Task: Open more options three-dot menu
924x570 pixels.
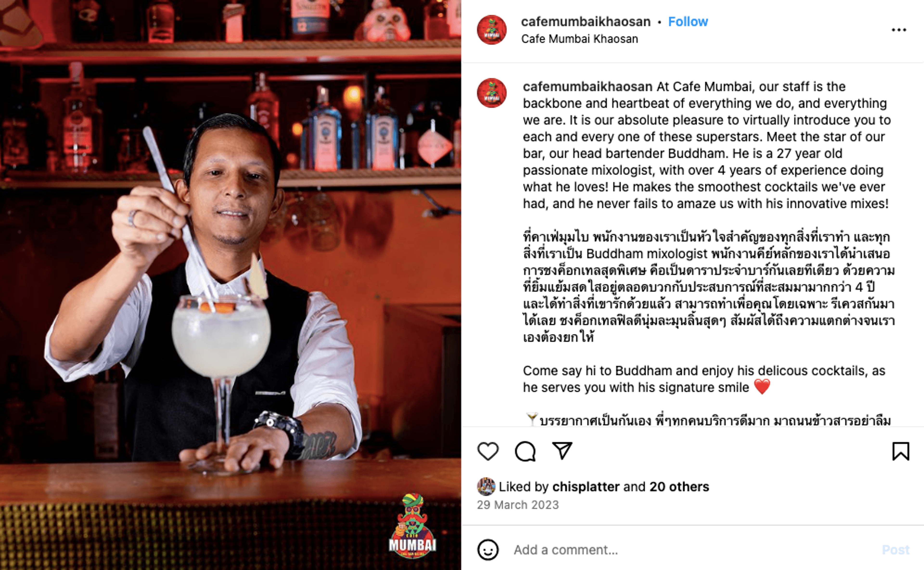Action: coord(899,30)
